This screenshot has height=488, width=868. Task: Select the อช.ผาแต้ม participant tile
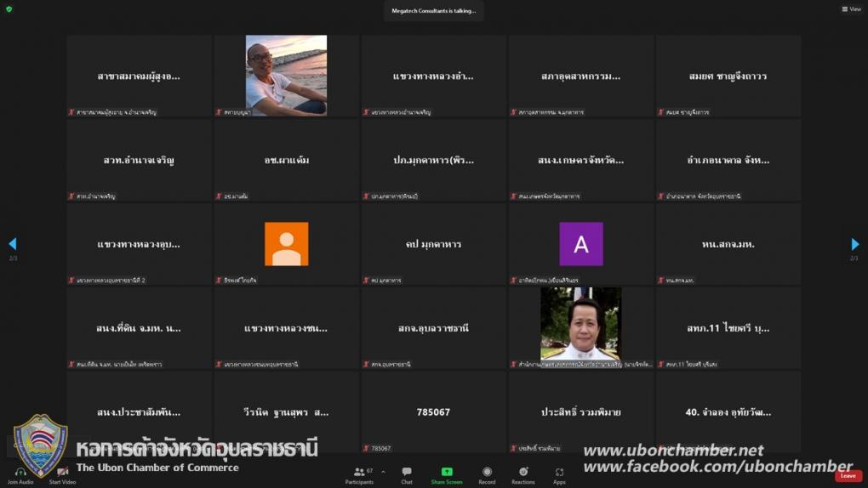pos(286,160)
